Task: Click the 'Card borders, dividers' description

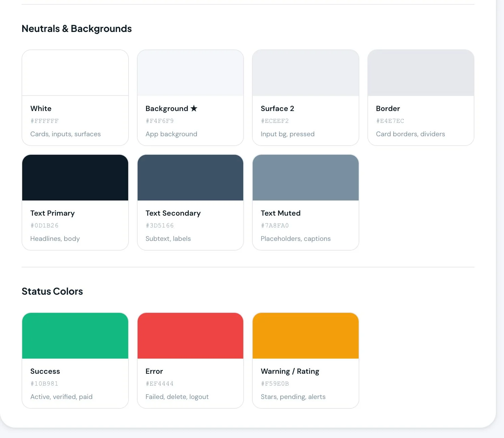Action: pyautogui.click(x=410, y=134)
